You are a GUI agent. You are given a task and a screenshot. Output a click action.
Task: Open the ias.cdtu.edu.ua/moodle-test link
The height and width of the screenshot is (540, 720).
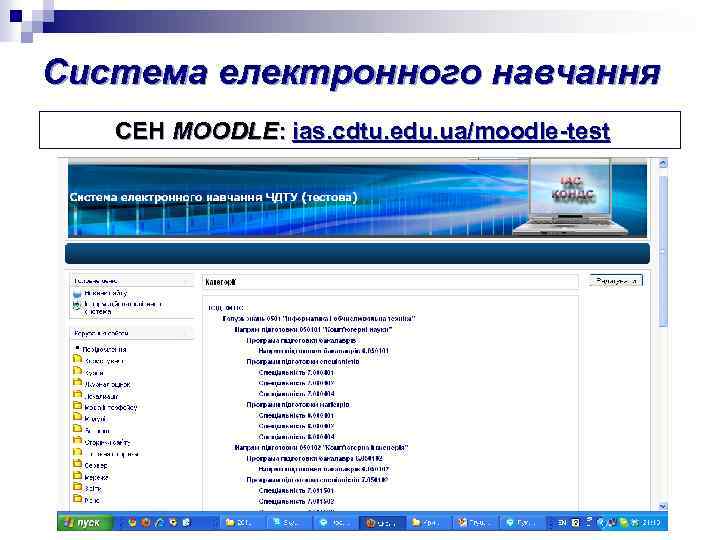(x=451, y=131)
